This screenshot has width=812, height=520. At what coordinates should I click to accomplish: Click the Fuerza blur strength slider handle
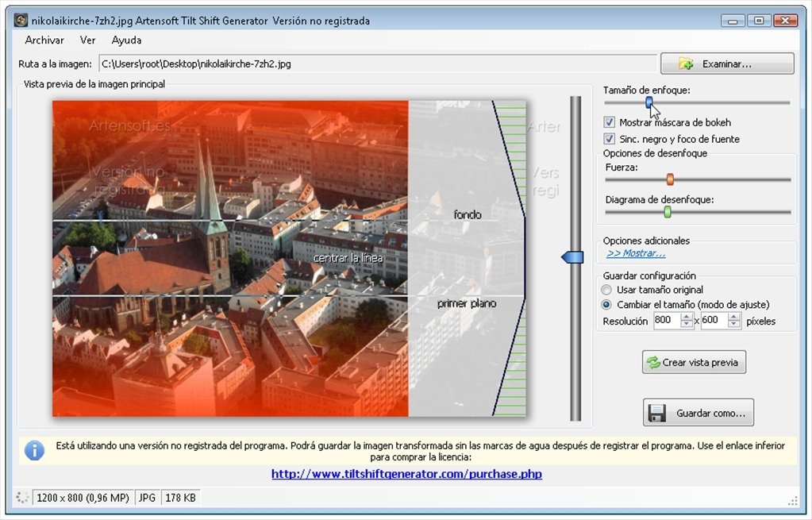click(670, 179)
